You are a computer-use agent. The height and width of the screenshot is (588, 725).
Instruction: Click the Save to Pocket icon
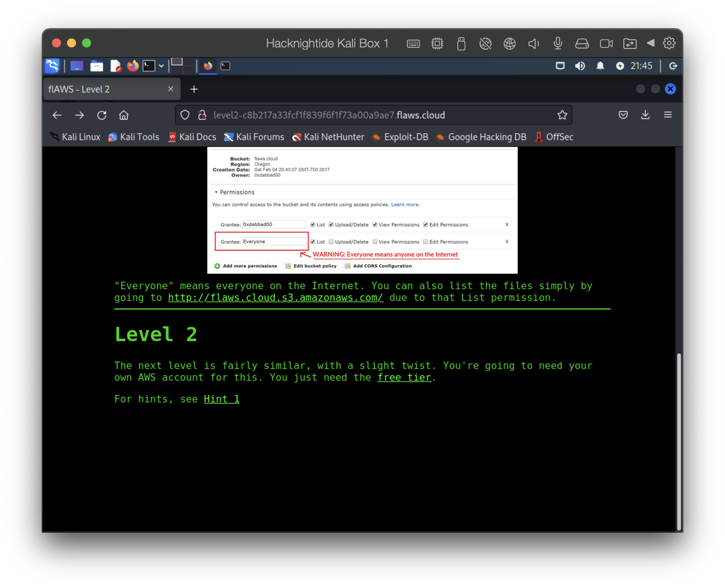[623, 115]
